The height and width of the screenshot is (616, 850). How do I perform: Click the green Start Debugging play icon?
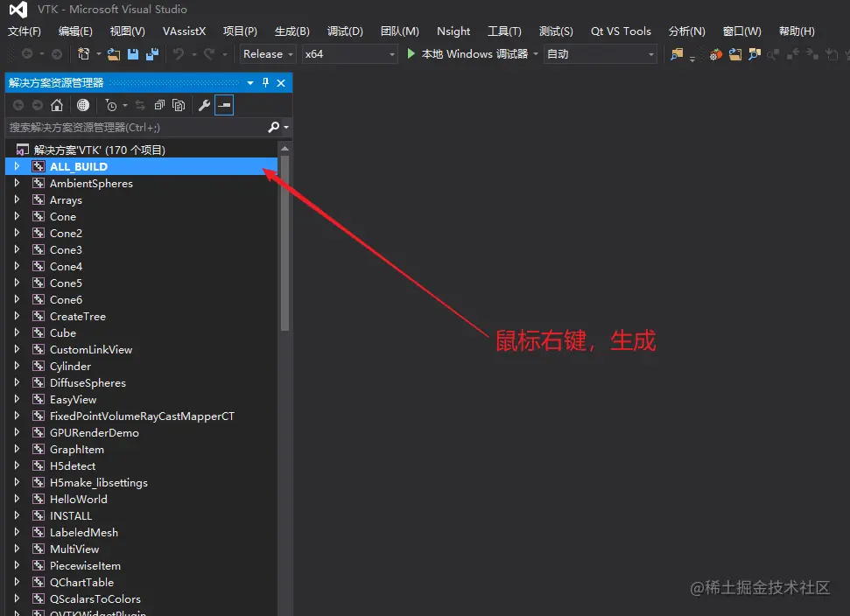click(411, 53)
